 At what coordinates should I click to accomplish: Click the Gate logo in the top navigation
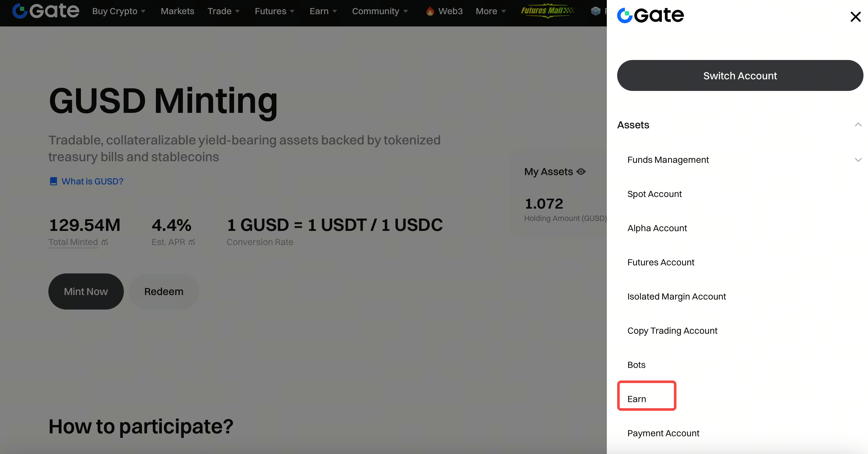coord(45,11)
